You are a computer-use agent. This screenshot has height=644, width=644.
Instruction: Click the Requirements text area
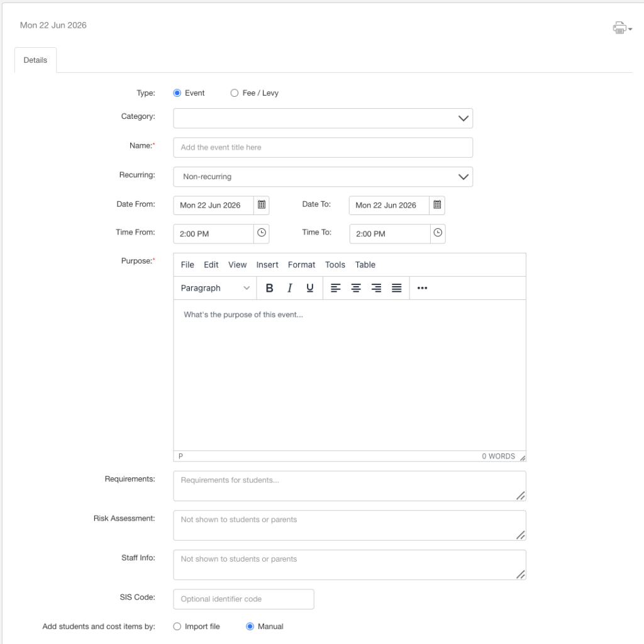pos(350,486)
